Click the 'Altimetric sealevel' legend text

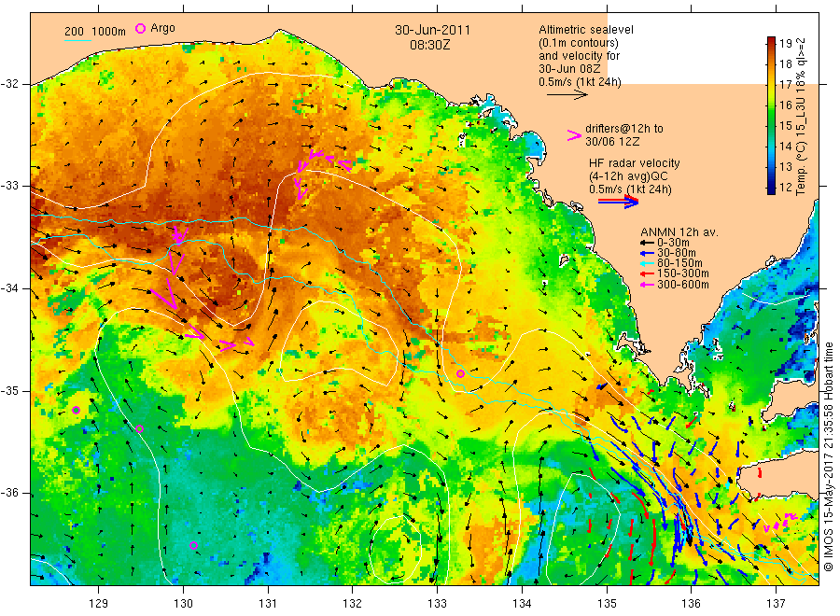click(586, 30)
